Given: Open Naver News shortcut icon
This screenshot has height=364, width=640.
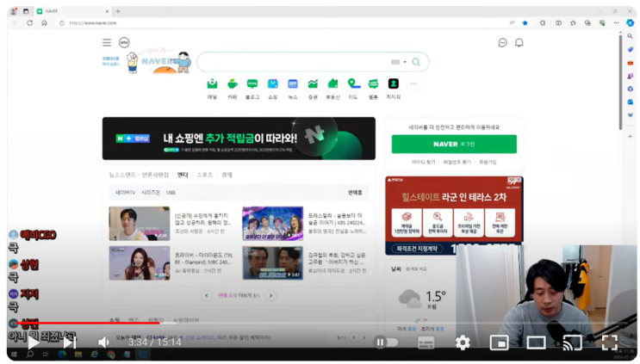Looking at the screenshot, I should [x=293, y=84].
